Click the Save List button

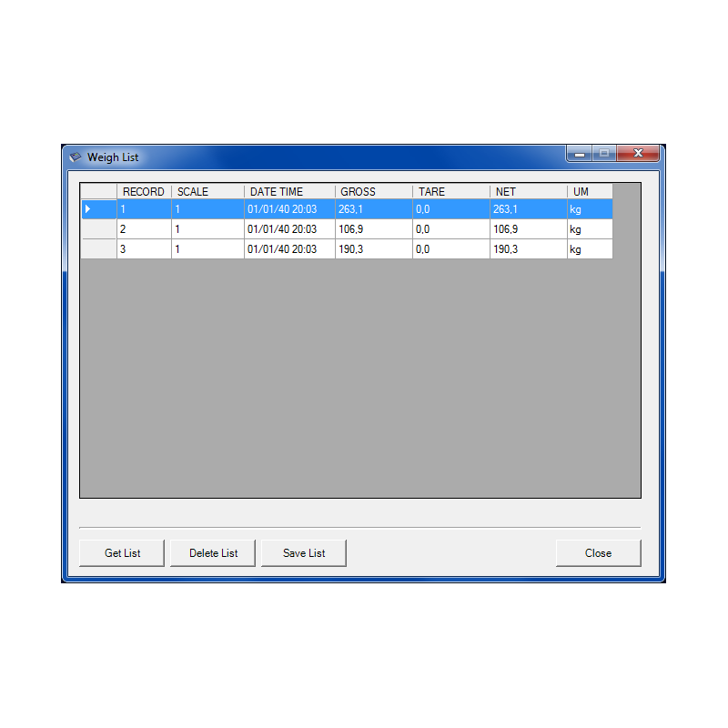pos(304,553)
